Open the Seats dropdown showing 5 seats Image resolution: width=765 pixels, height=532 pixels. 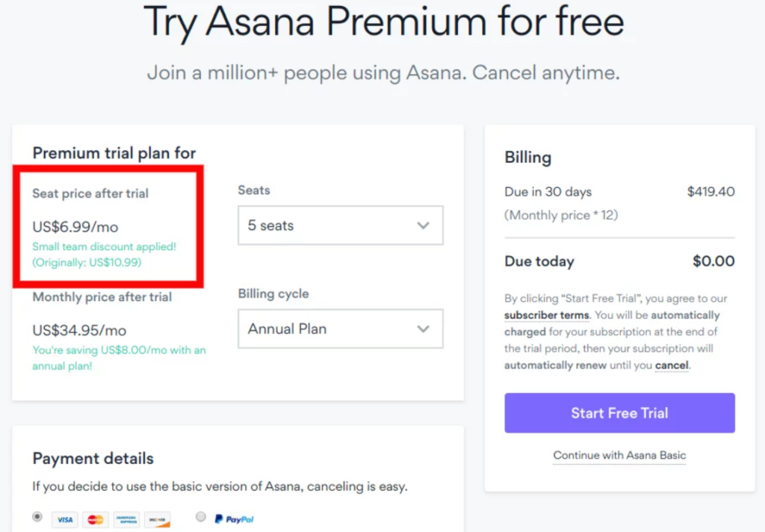[x=341, y=225]
